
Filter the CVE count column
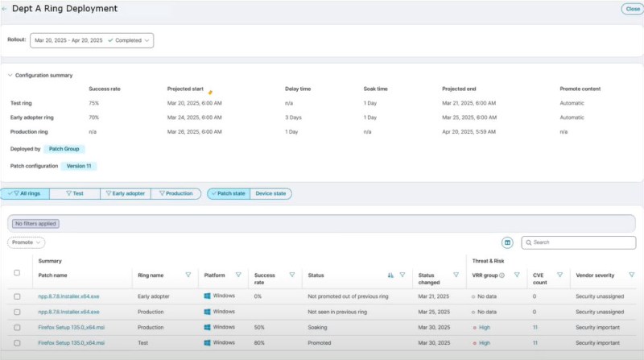559,275
